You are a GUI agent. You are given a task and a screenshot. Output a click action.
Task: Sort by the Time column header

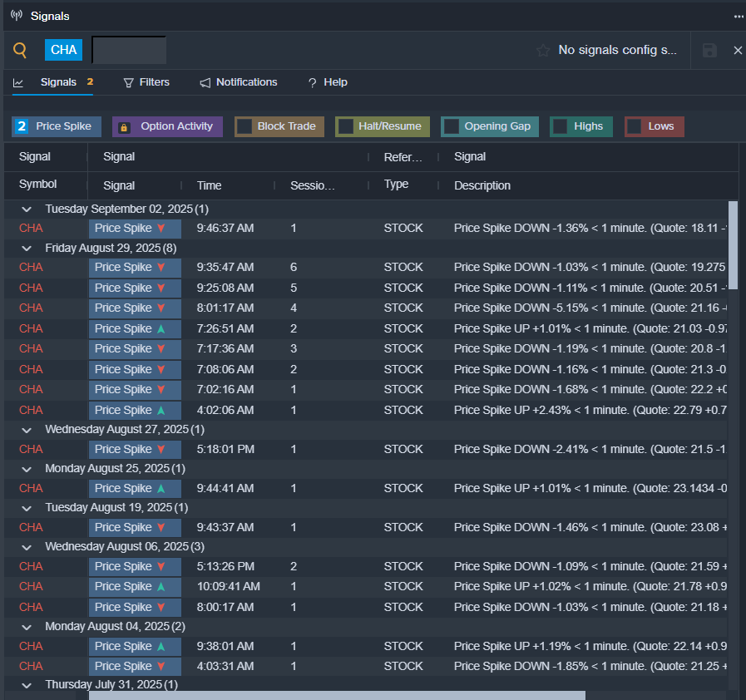(210, 185)
